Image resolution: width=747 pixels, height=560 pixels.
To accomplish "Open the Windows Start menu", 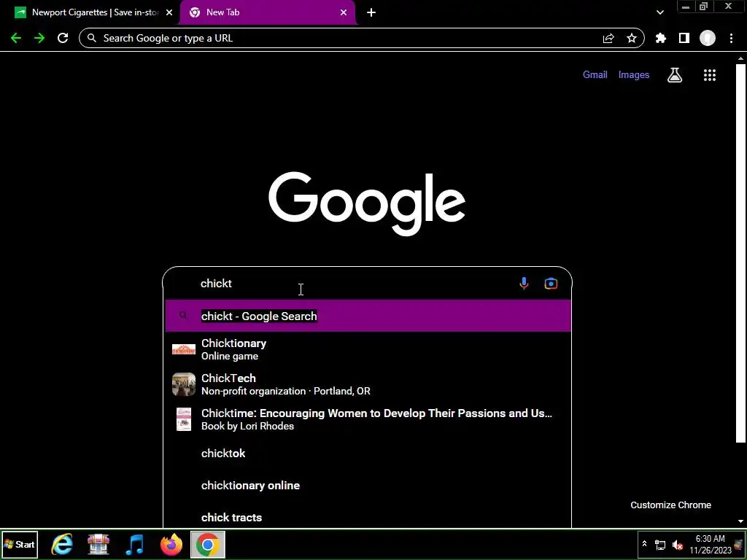I will [20, 544].
